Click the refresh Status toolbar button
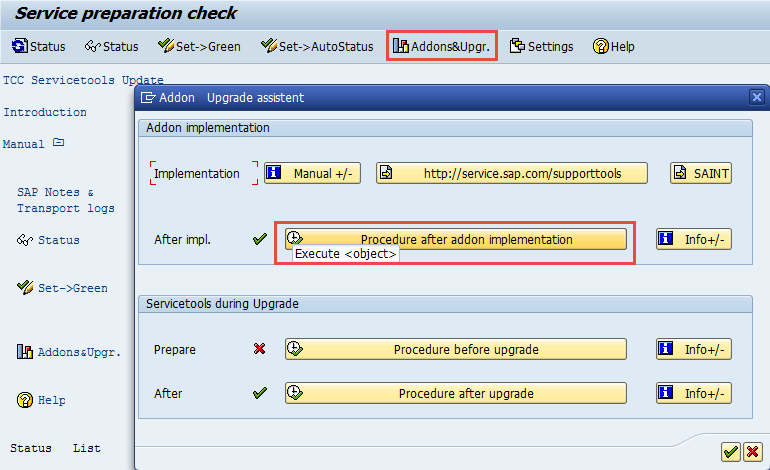 pyautogui.click(x=38, y=46)
